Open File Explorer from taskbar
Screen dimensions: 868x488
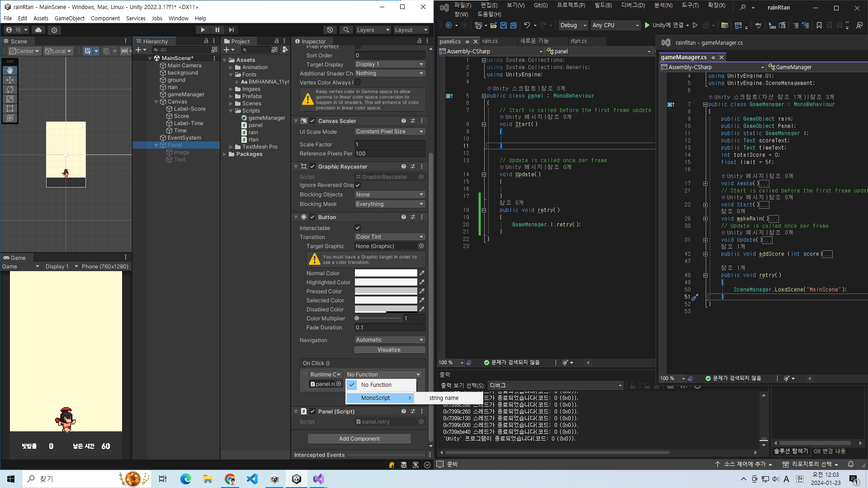point(208,479)
